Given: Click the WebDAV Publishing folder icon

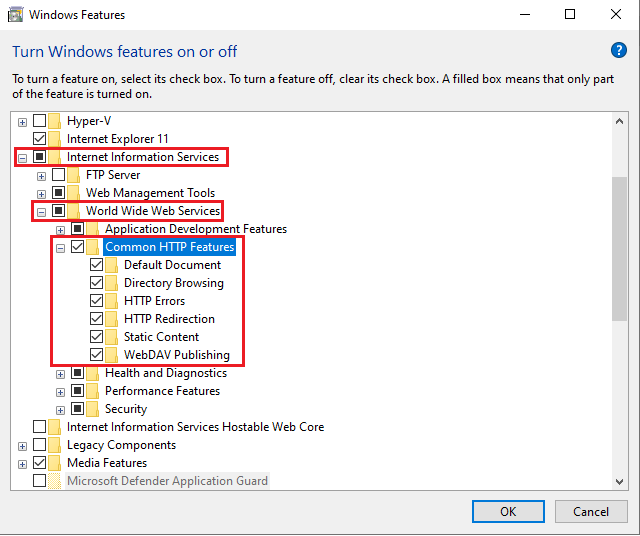Looking at the screenshot, I should click(111, 355).
